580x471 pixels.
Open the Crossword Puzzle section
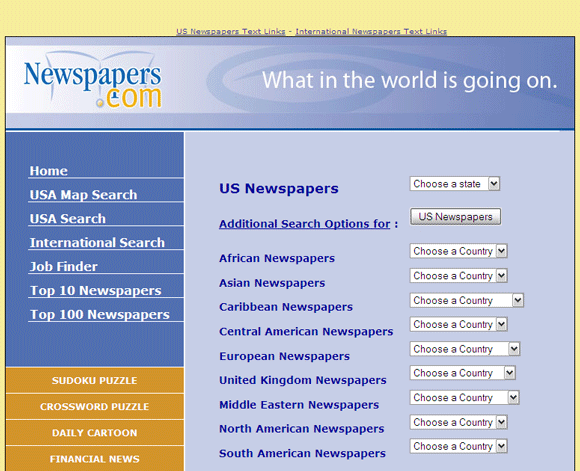click(x=95, y=407)
